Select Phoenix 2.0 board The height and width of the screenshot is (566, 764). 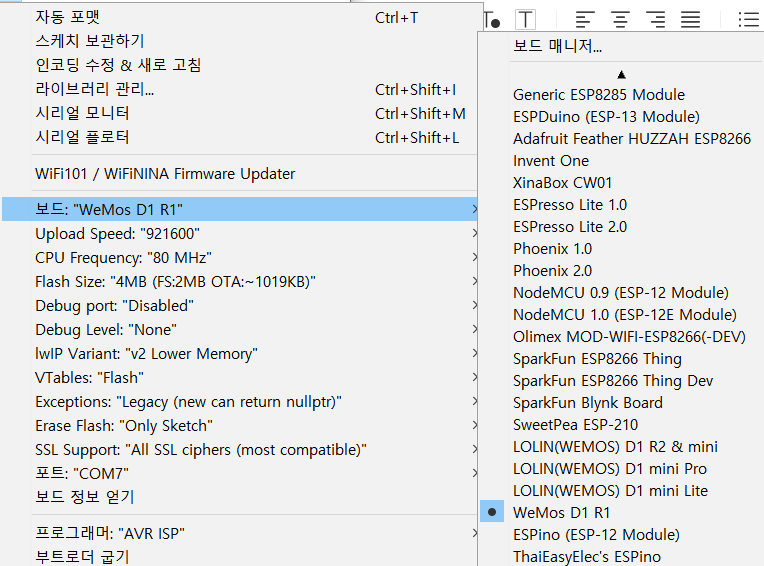(x=621, y=270)
